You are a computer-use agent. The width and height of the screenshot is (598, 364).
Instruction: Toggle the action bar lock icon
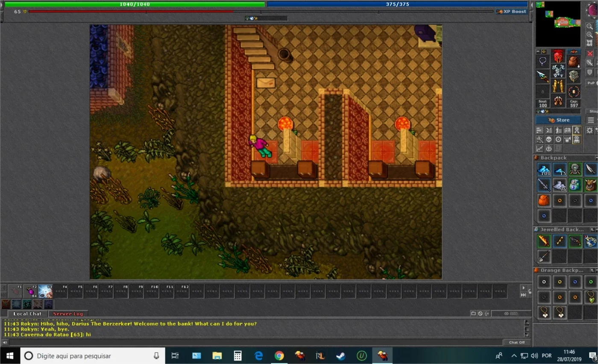(530, 292)
